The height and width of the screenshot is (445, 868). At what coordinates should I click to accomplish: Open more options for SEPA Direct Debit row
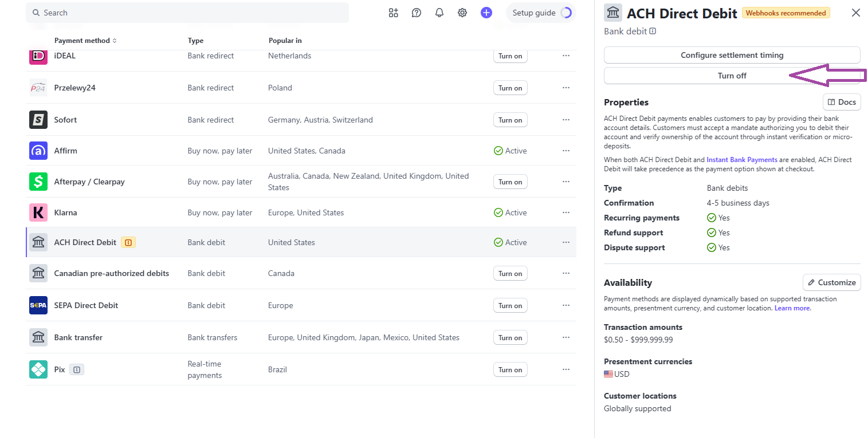point(566,305)
